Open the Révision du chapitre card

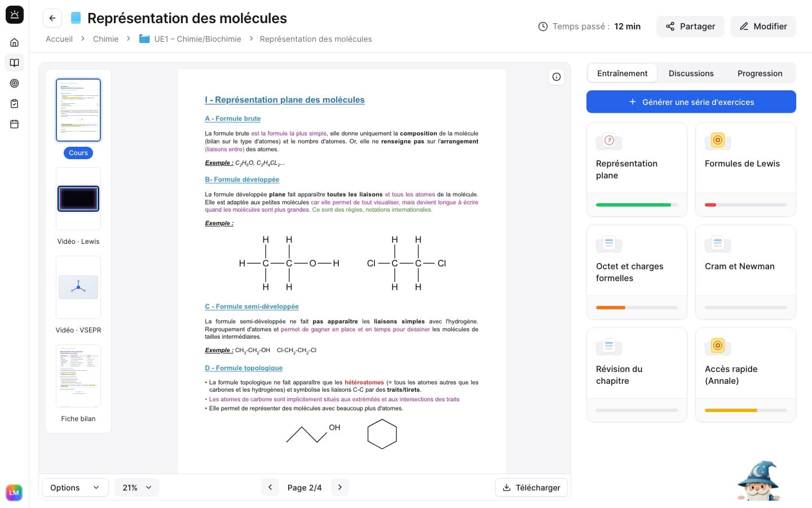click(x=637, y=375)
